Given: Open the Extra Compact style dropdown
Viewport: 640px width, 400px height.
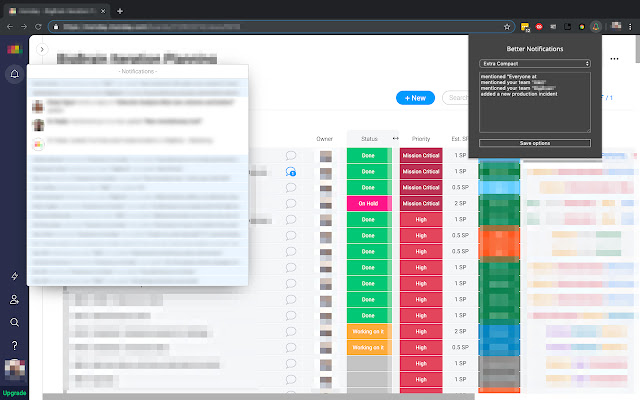Looking at the screenshot, I should tap(535, 64).
